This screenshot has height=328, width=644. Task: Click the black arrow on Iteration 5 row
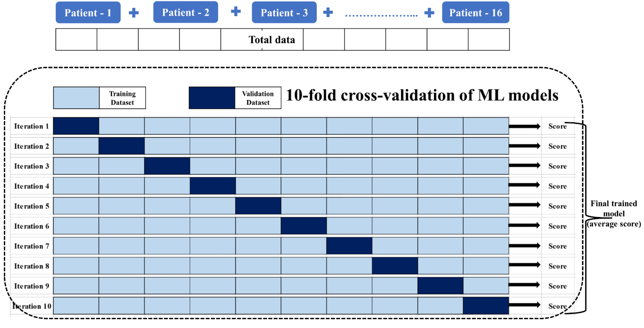pos(524,205)
